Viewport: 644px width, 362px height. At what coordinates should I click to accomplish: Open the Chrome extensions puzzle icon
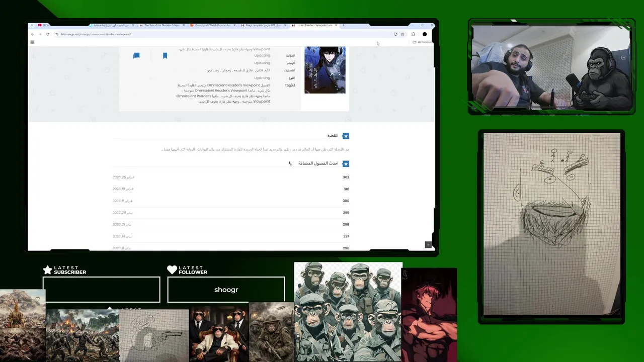[x=413, y=34]
